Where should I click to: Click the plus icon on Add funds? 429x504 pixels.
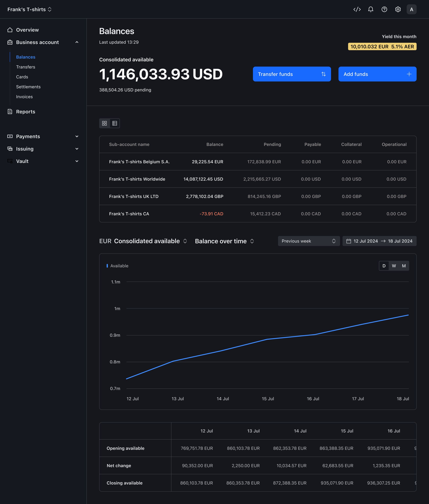point(409,74)
